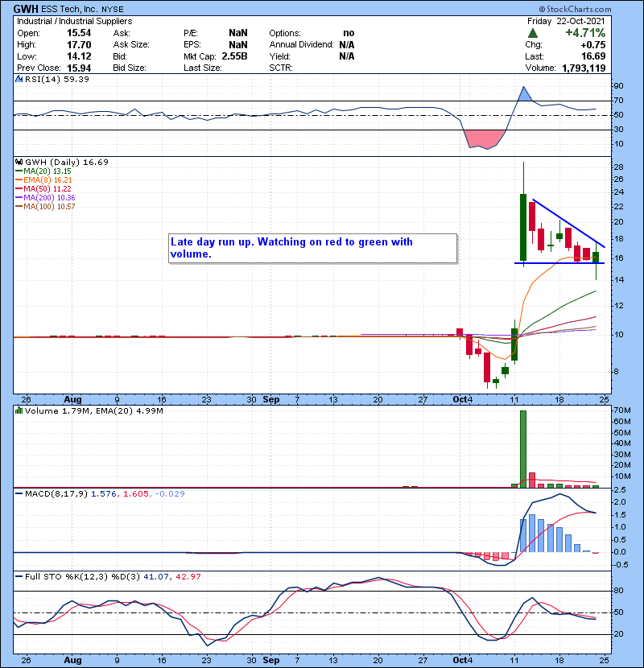
Task: Click the candlestick icon beside GWH (Daily)
Action: pyautogui.click(x=19, y=162)
